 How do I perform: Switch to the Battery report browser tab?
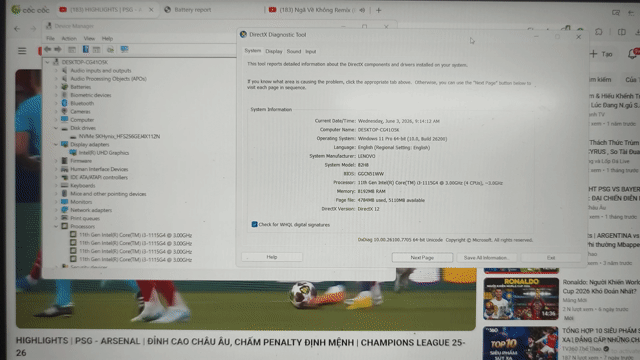(193, 10)
